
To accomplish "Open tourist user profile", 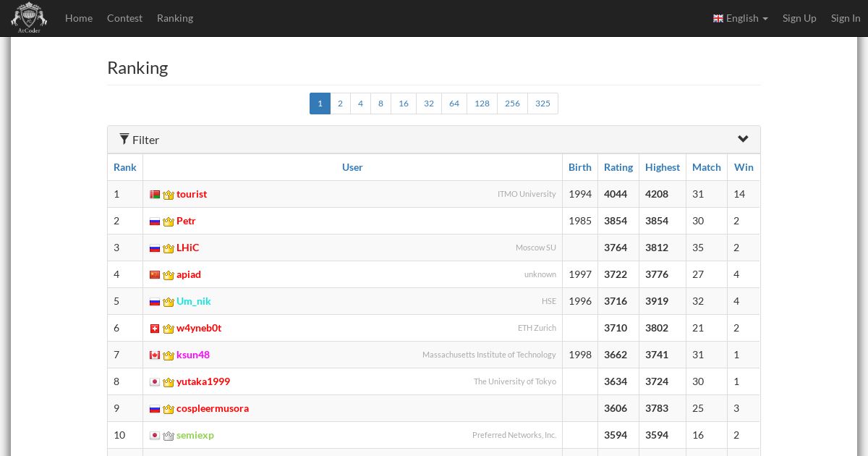I will click(x=192, y=194).
